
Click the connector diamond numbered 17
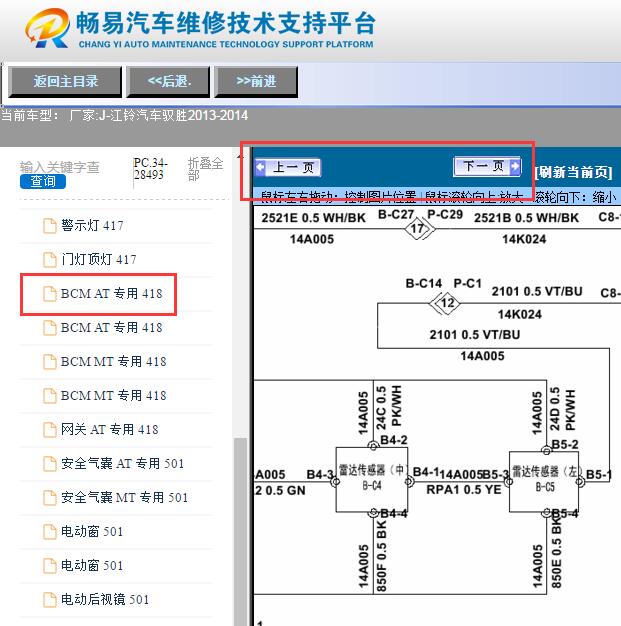tap(417, 229)
